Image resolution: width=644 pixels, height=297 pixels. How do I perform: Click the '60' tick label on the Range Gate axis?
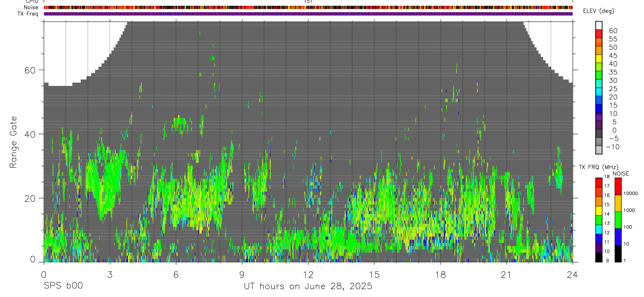(x=30, y=70)
